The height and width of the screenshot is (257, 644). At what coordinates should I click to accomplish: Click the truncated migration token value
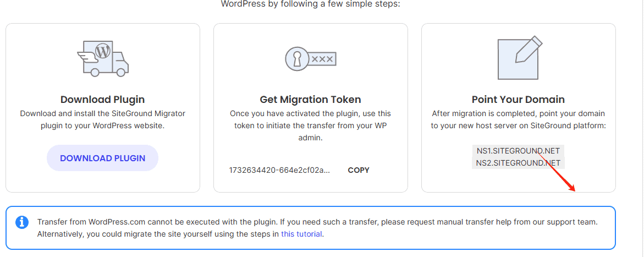279,170
